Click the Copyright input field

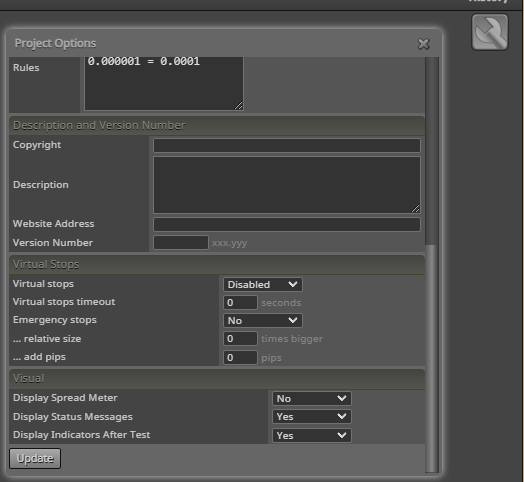coord(287,145)
